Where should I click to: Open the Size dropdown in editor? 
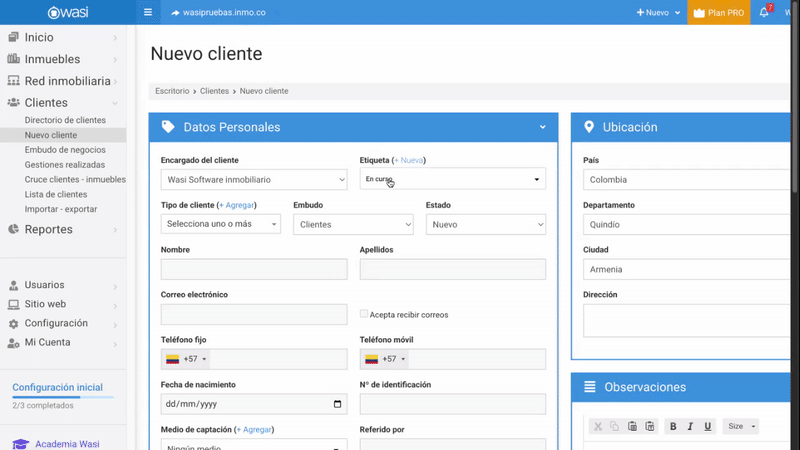741,426
